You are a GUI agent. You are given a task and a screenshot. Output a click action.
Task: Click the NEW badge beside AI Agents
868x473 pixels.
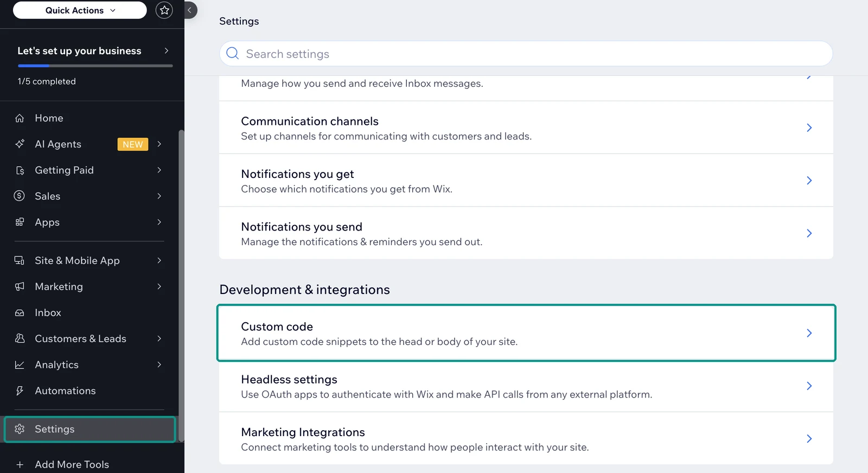[x=133, y=144]
